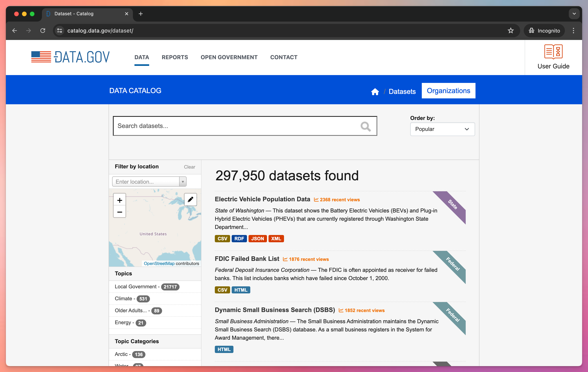This screenshot has height=372, width=588.
Task: Open Dynamic Small Business Search dataset
Action: click(275, 310)
